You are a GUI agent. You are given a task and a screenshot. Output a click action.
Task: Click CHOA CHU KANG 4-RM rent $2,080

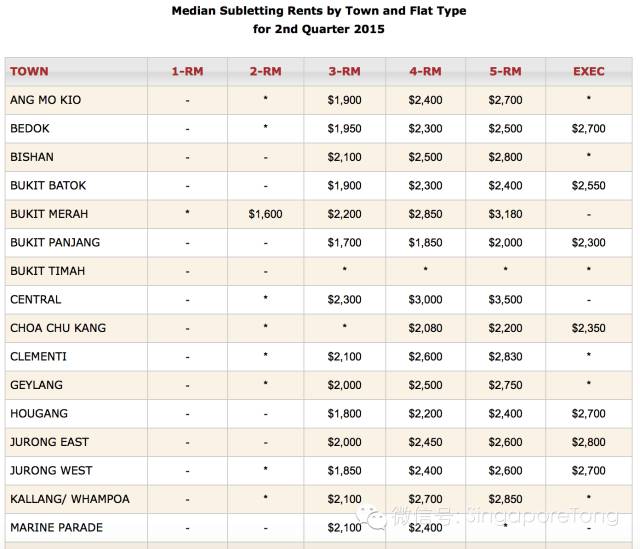pos(425,328)
